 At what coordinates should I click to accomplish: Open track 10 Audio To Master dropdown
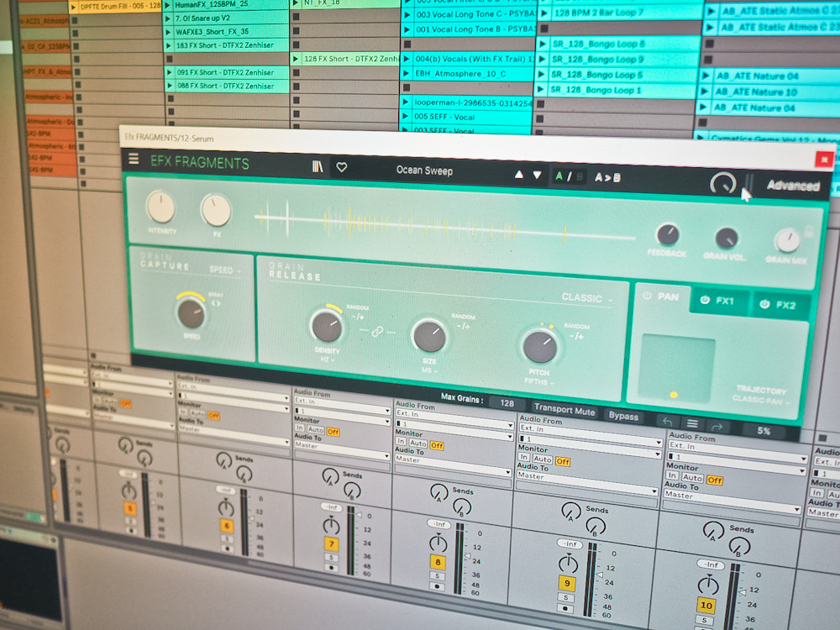(732, 502)
